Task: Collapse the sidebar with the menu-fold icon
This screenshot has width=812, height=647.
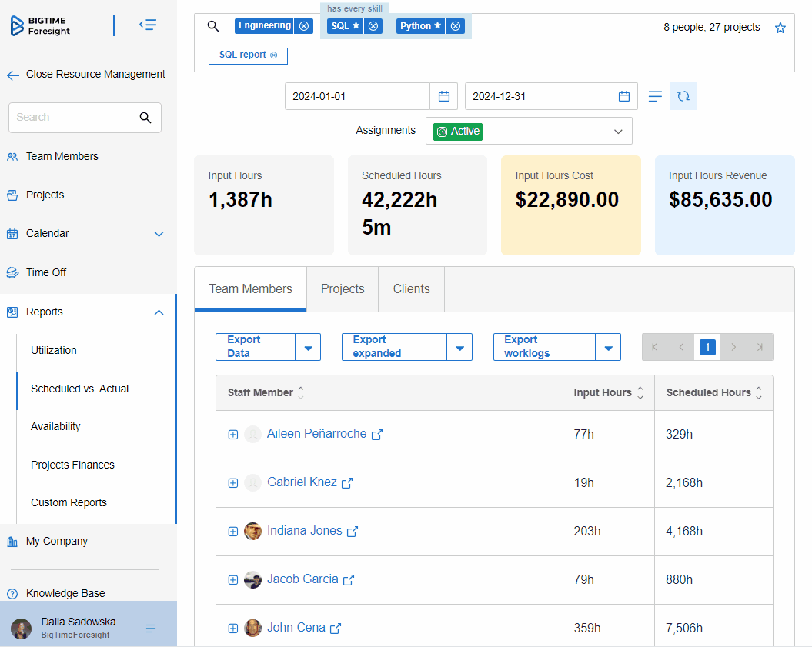Action: tap(148, 25)
